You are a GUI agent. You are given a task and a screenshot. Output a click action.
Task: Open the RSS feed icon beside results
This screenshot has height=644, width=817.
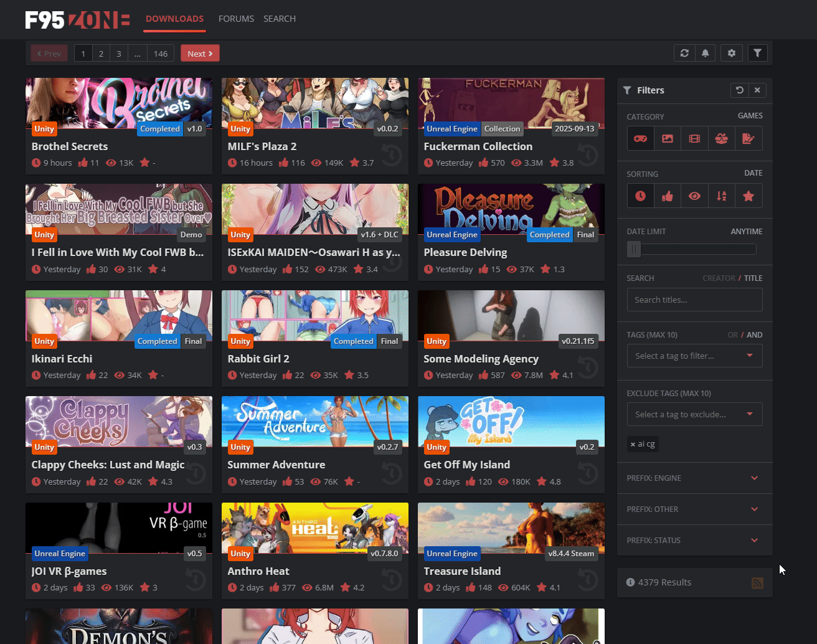point(757,583)
